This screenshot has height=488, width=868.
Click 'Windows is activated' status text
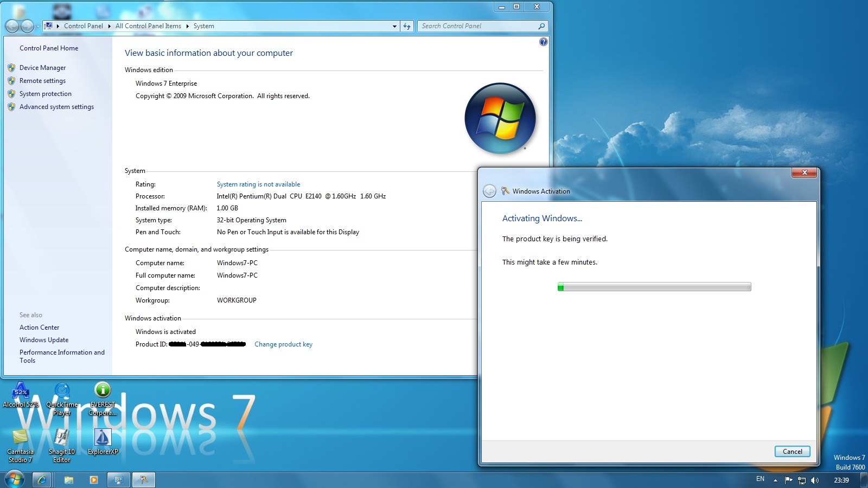tap(165, 332)
